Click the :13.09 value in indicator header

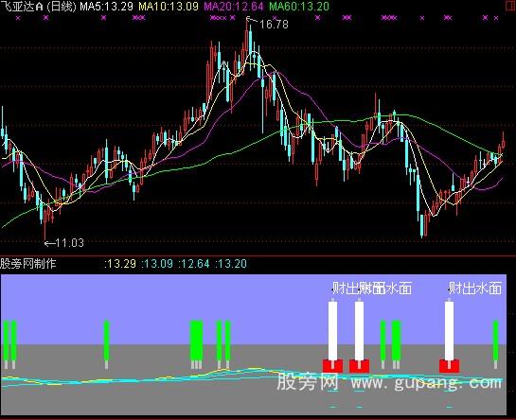click(157, 264)
